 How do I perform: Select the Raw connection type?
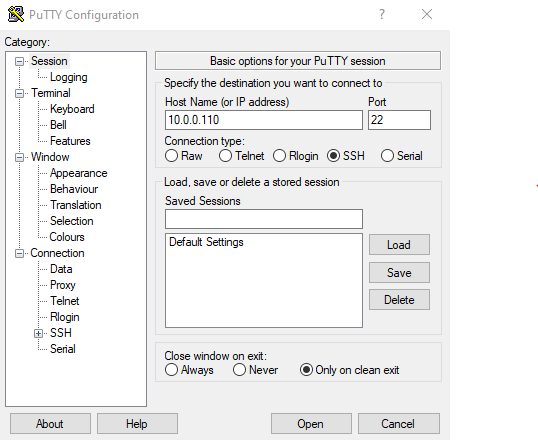click(171, 156)
